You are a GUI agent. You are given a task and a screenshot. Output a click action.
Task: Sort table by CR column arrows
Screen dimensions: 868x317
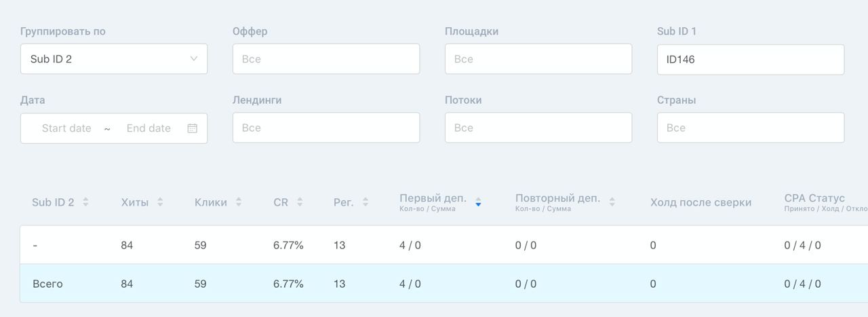[x=300, y=202]
